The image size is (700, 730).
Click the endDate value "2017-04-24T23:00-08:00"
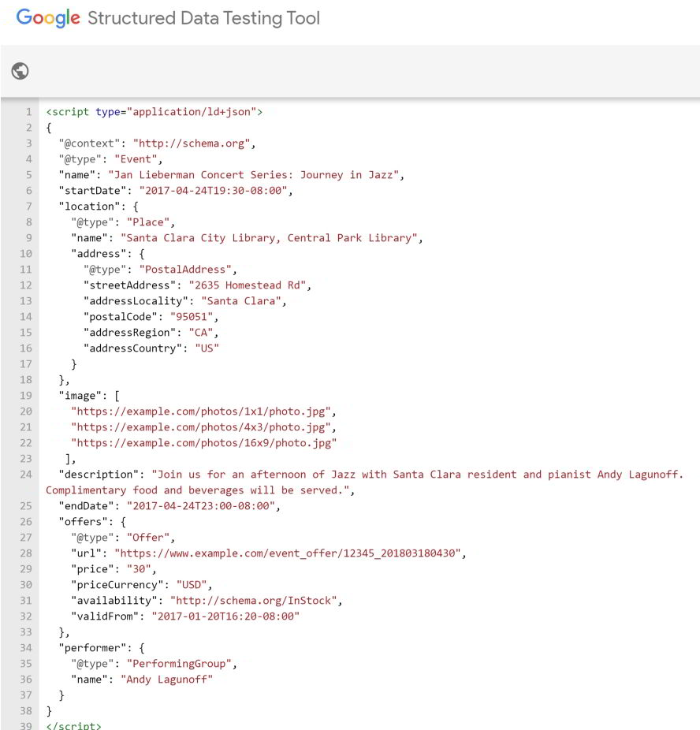click(x=201, y=506)
